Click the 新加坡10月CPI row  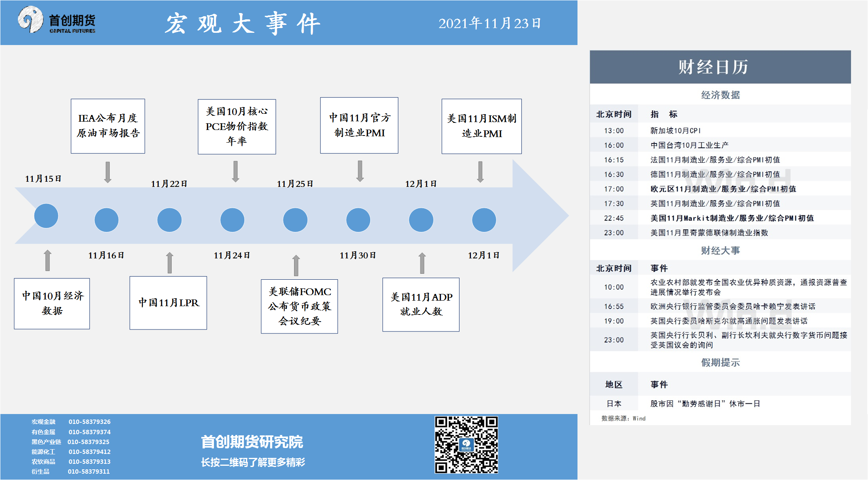pyautogui.click(x=720, y=130)
